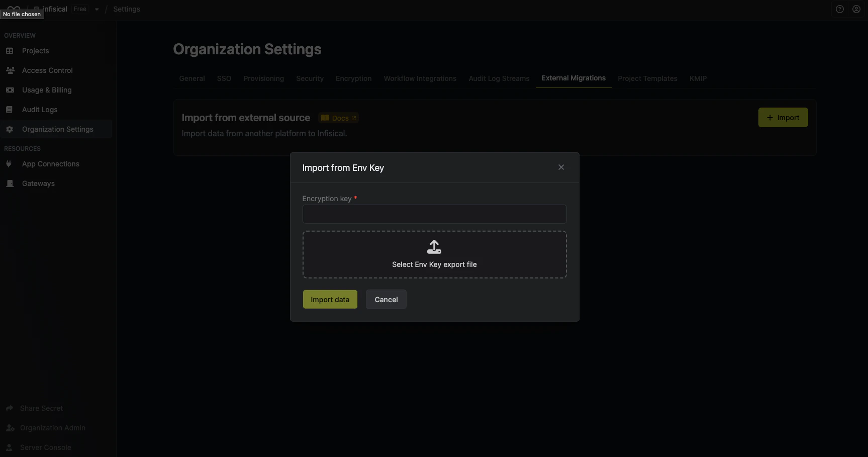Open the Workflow Integrations tab

(x=420, y=78)
